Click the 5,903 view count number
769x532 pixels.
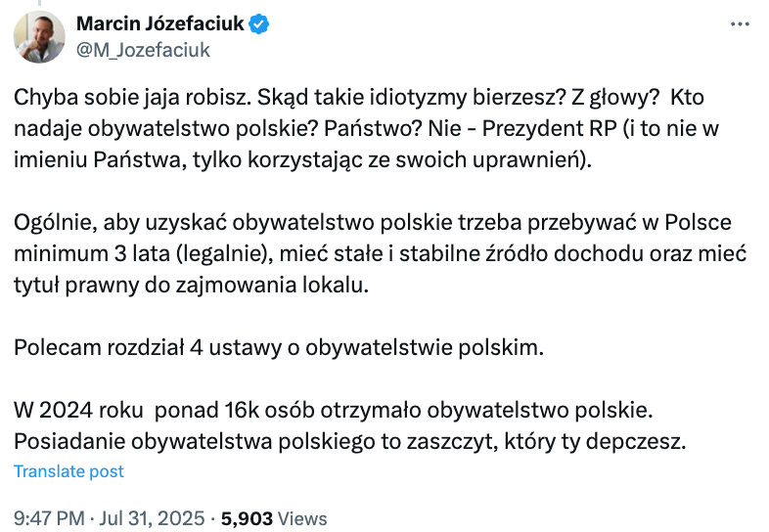point(249,518)
